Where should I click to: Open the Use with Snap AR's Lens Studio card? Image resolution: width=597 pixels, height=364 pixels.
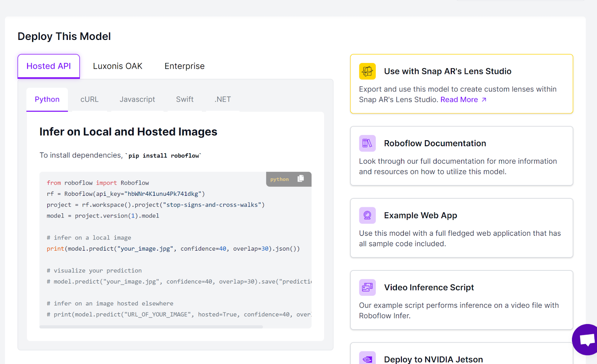point(462,84)
